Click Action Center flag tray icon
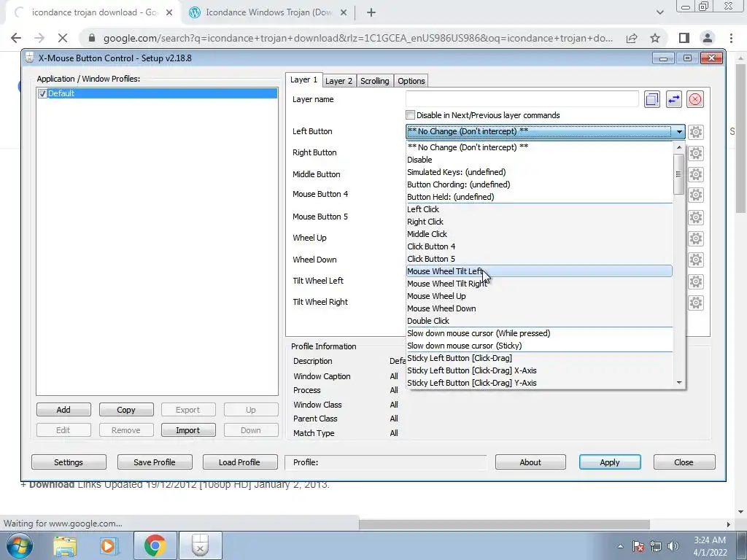747x560 pixels. [x=638, y=546]
